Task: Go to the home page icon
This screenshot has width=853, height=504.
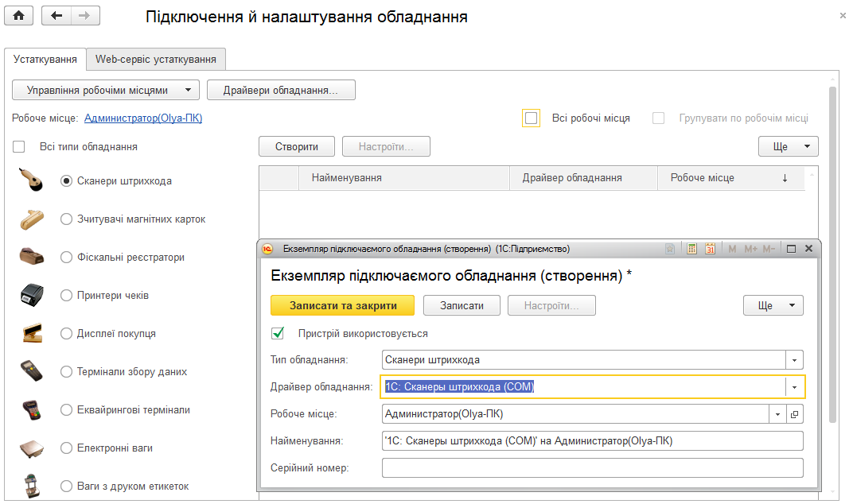Action: coord(18,16)
